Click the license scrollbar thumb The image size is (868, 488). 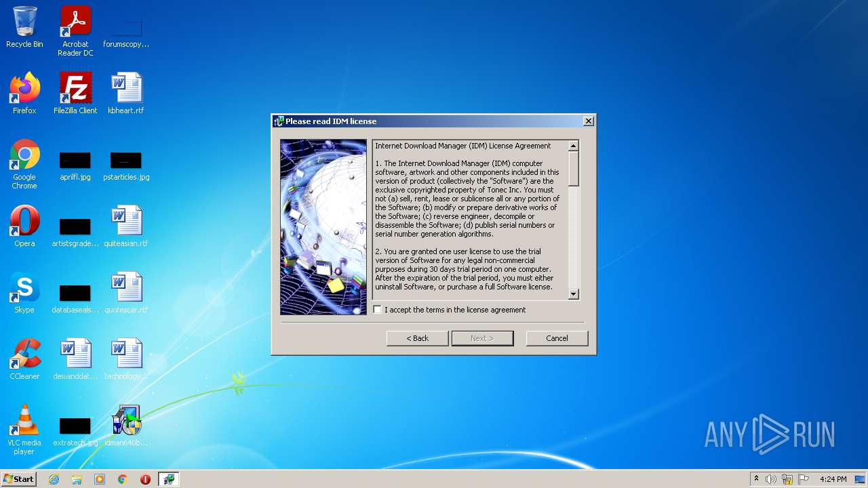[574, 168]
